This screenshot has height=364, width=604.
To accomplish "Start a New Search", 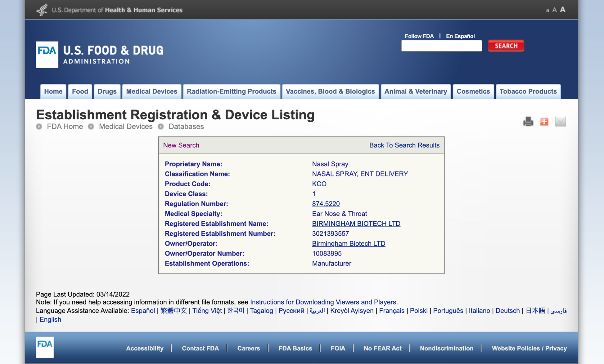I will (x=181, y=145).
